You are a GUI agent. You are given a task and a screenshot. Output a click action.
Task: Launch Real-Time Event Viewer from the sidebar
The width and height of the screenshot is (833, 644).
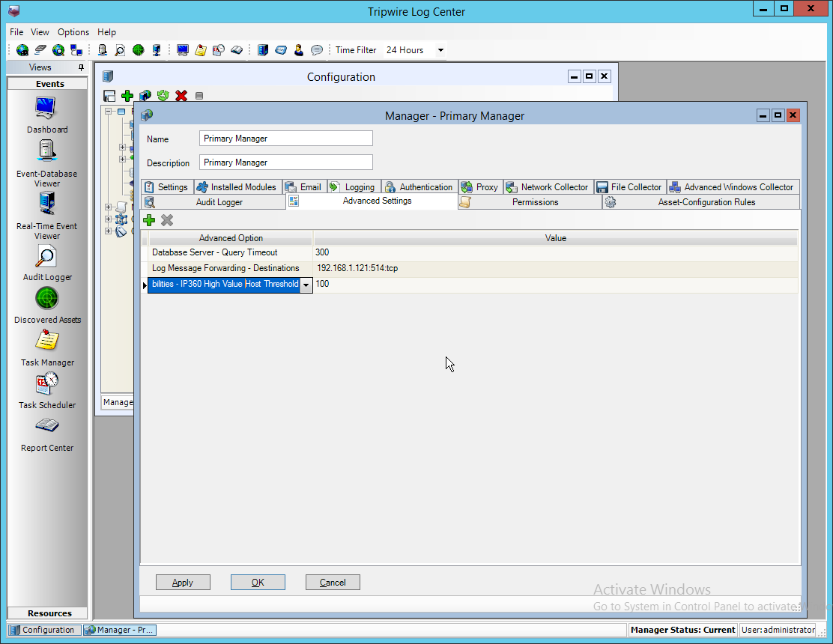(46, 216)
